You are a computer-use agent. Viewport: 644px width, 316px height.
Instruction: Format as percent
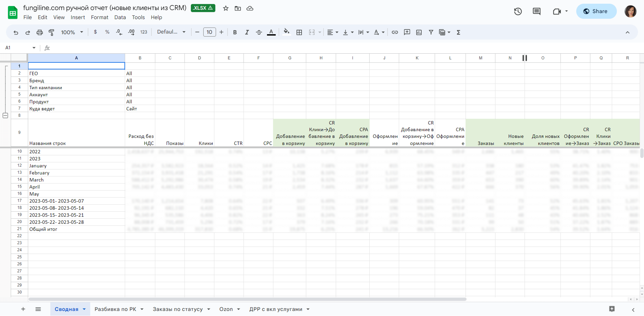[x=107, y=32]
